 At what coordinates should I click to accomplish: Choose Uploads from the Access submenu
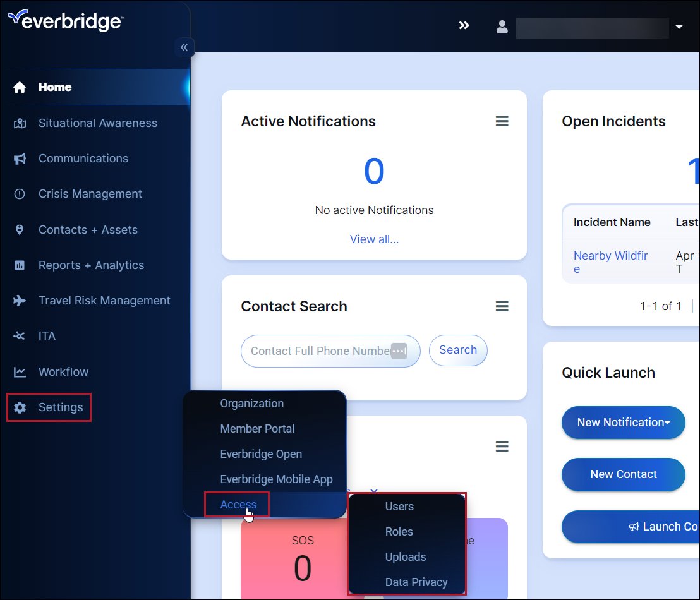pyautogui.click(x=406, y=557)
